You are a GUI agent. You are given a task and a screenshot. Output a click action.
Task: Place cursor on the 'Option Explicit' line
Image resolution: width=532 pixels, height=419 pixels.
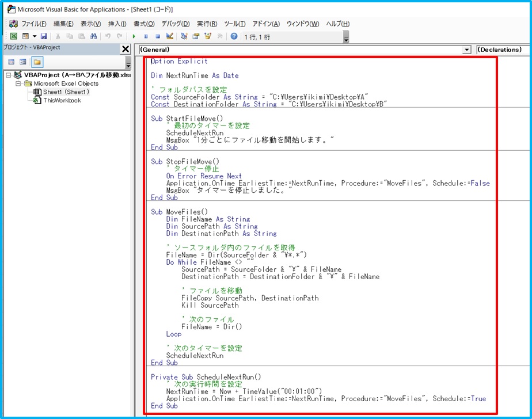pos(179,61)
